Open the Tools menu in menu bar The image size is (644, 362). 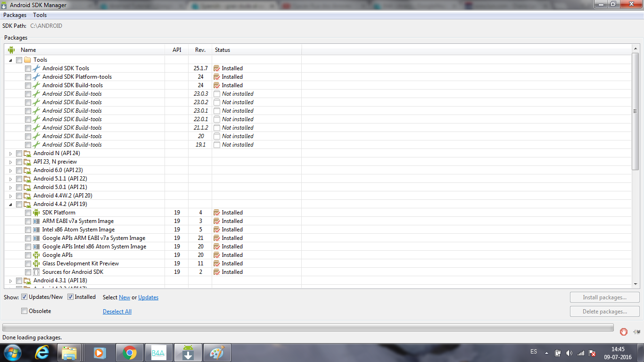coord(40,15)
